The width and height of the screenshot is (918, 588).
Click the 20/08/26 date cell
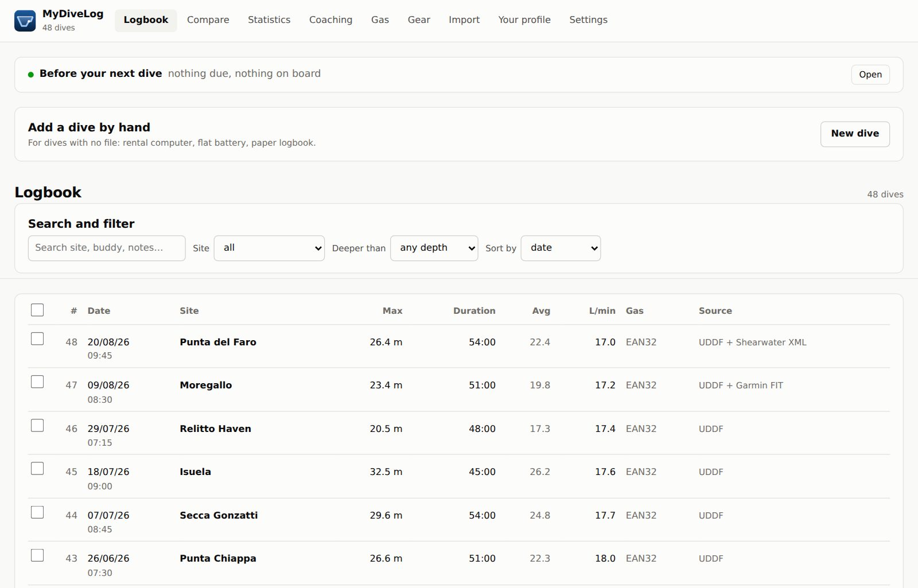click(108, 342)
